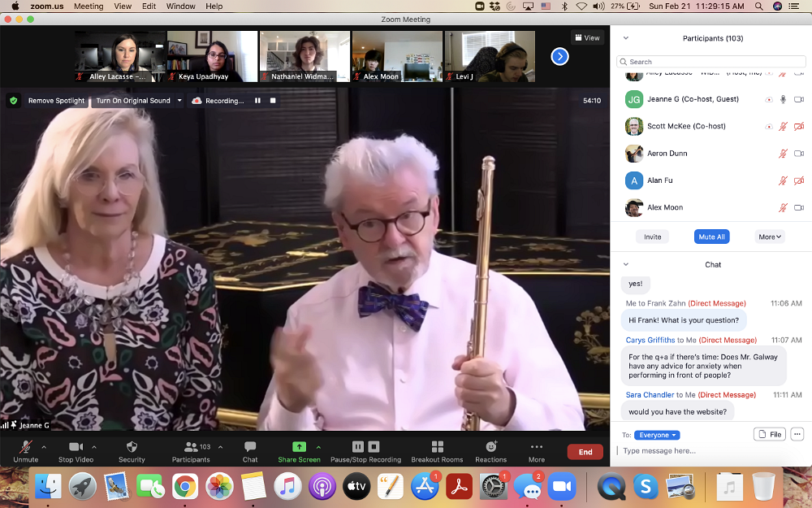Toggle Jeanne G microphone icon

click(783, 99)
